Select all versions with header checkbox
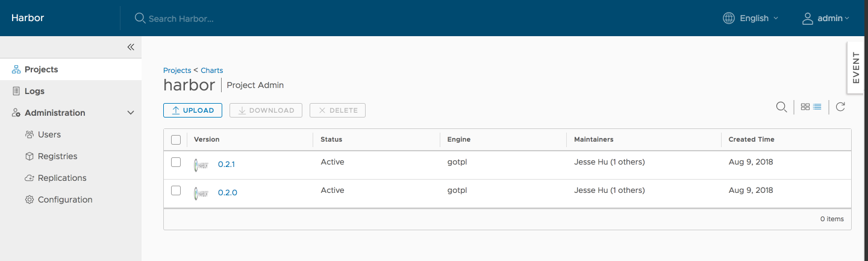 pos(176,140)
